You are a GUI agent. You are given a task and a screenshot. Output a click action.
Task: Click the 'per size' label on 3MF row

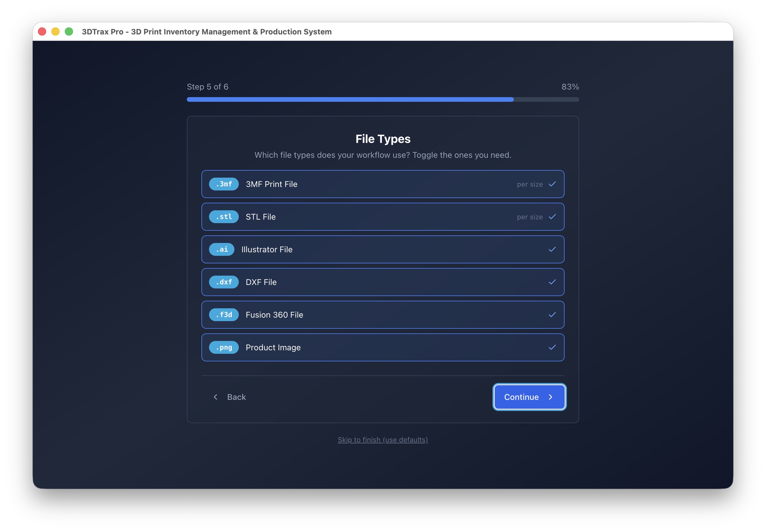click(530, 184)
